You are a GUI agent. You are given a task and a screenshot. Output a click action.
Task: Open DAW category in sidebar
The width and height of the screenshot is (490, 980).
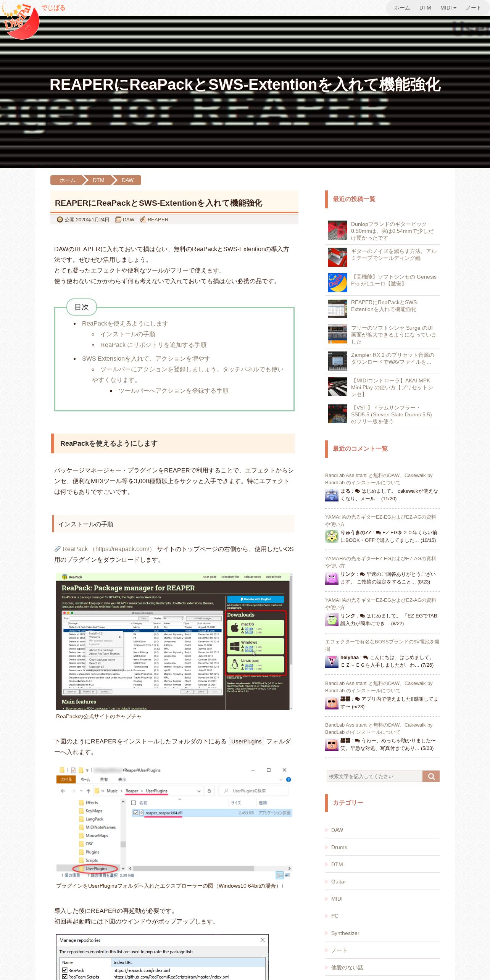pyautogui.click(x=337, y=830)
